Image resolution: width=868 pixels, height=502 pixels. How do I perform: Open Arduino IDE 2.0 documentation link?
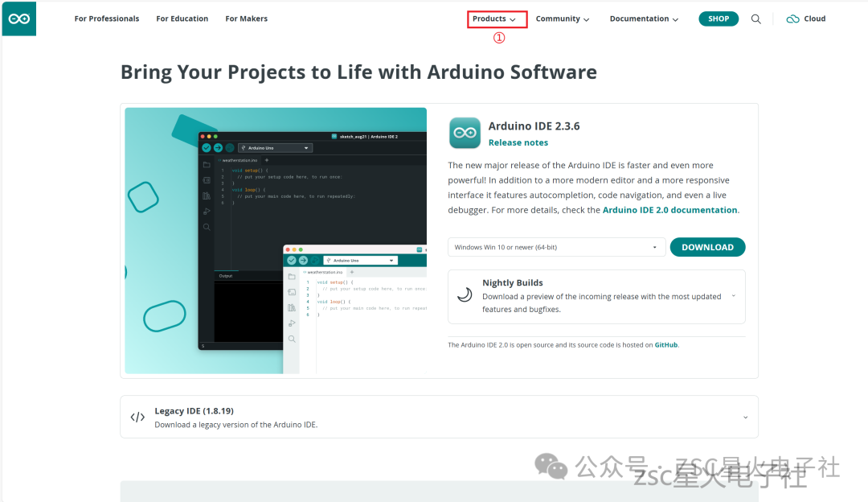point(669,210)
